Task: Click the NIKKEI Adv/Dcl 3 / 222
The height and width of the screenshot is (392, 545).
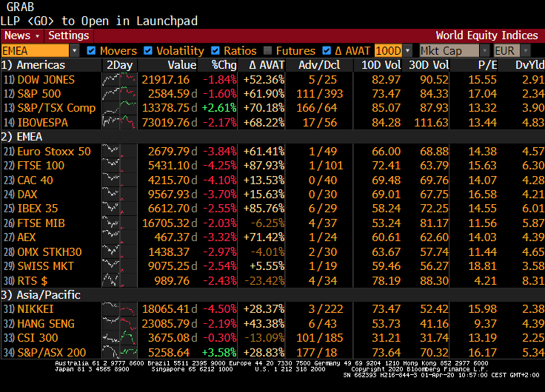Action: [326, 309]
